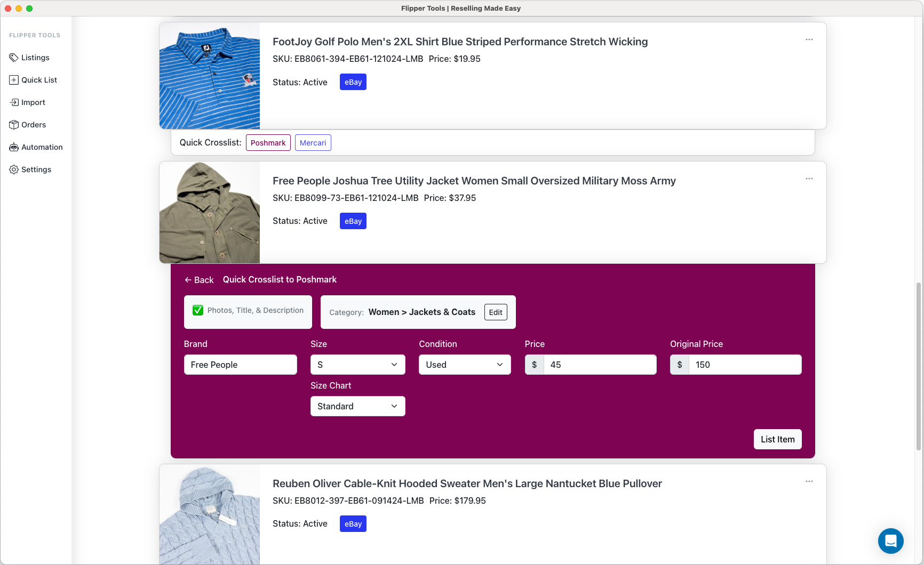Click the List Item button
This screenshot has height=565, width=924.
(778, 439)
